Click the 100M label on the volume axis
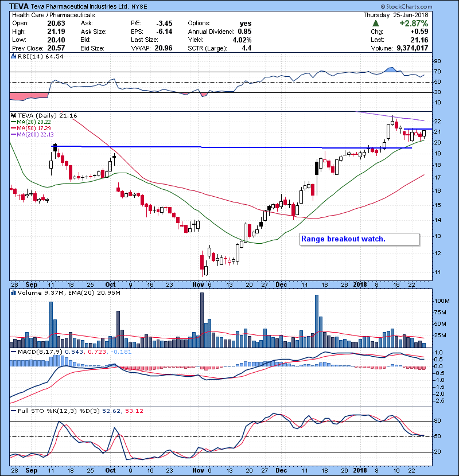The width and height of the screenshot is (459, 476). click(x=442, y=301)
